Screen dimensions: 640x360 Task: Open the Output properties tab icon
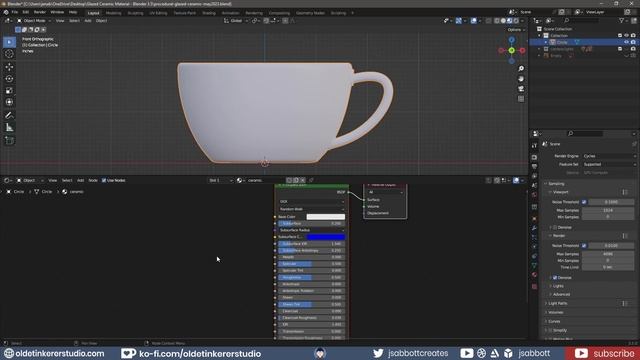pos(534,167)
